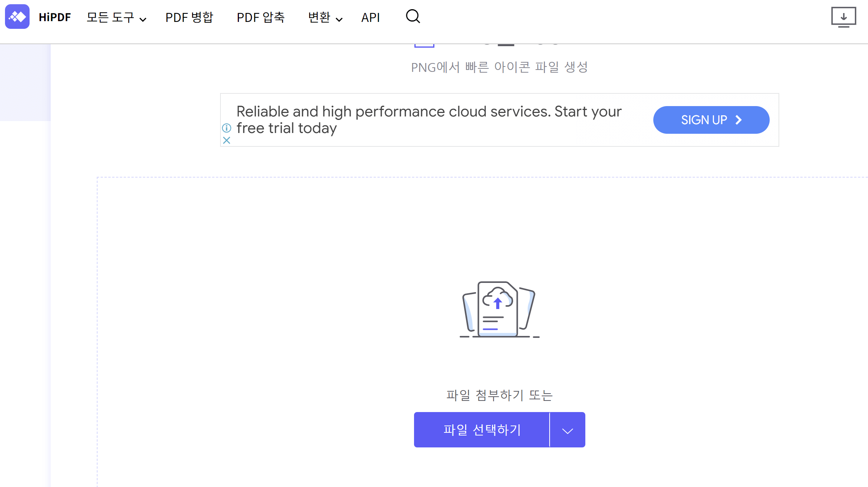Go to PDF 병합 page

189,17
